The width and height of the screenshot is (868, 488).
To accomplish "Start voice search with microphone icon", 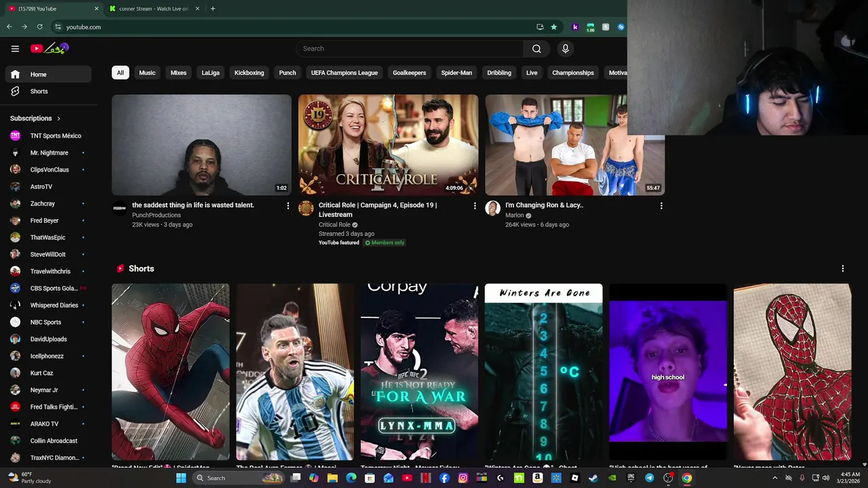I will [x=566, y=49].
